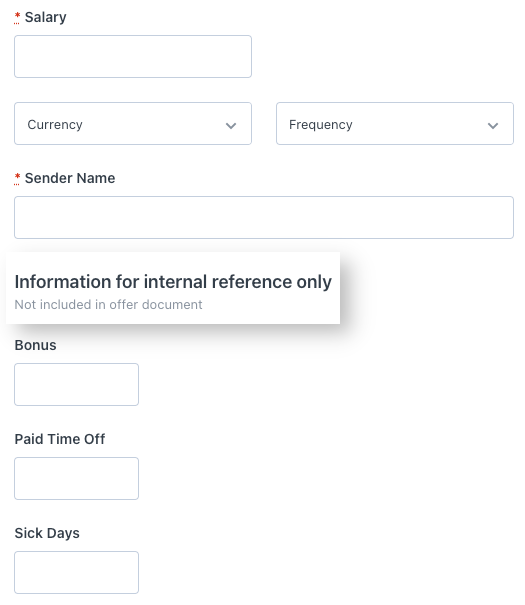Open the Currency dropdown

click(x=133, y=123)
